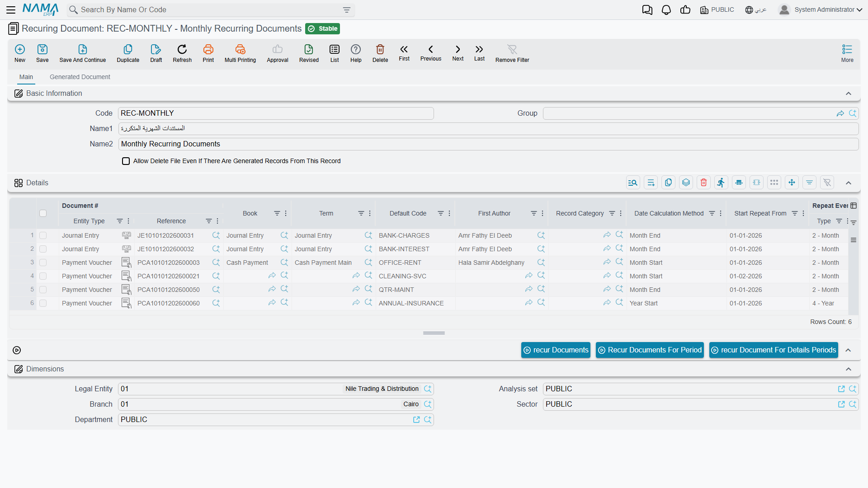This screenshot has height=488, width=868.
Task: Go to the First record
Action: click(404, 53)
